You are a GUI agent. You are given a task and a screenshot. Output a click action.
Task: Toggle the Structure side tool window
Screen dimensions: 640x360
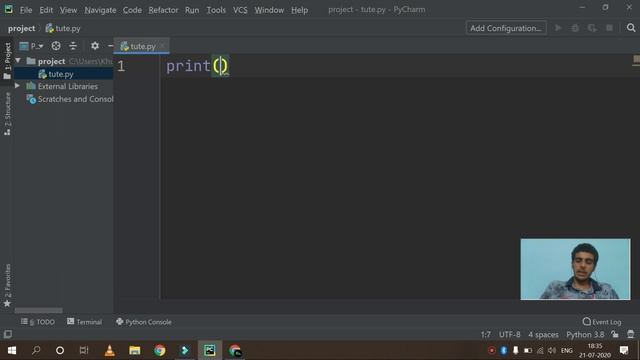coord(7,113)
